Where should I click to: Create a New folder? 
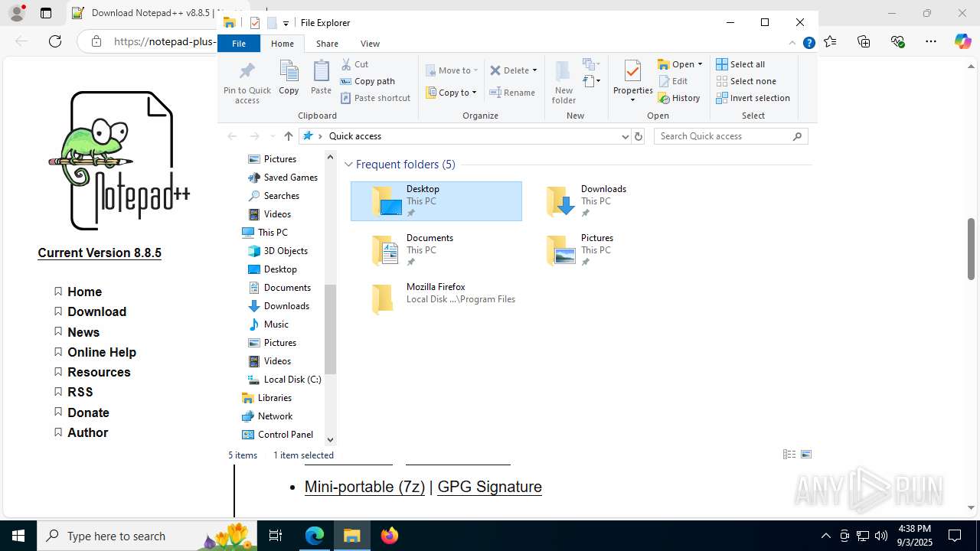[x=563, y=82]
